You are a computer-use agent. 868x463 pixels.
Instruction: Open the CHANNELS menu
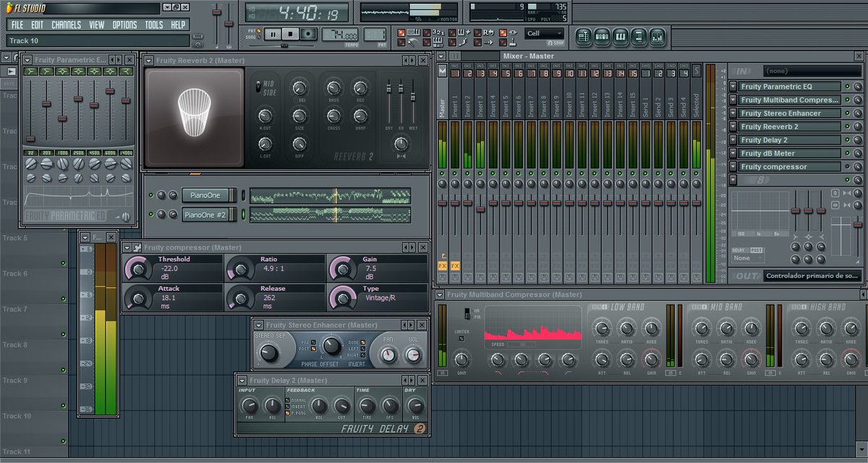(x=67, y=25)
